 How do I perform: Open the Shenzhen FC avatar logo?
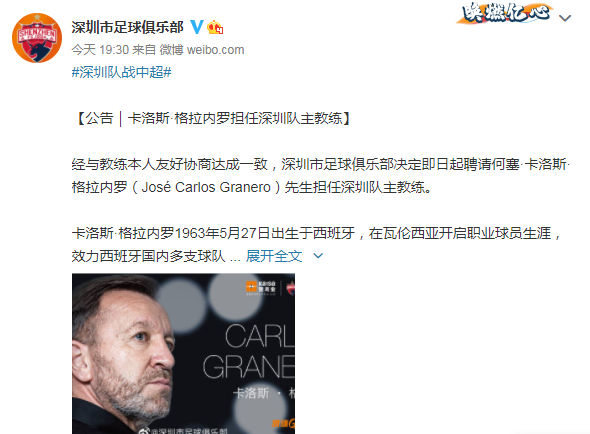tap(37, 38)
